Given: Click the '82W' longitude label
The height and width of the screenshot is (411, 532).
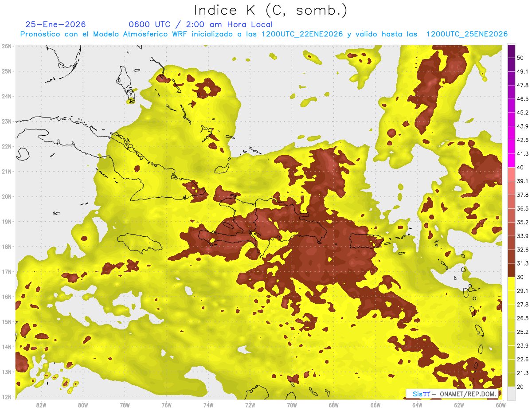Looking at the screenshot, I should click(41, 405).
